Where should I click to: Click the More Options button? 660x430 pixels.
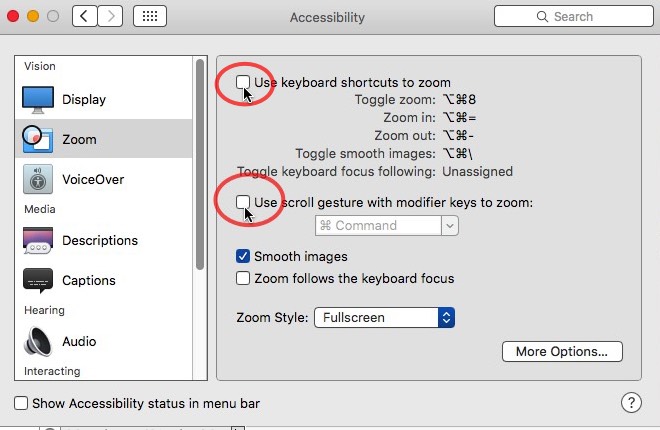pos(562,351)
